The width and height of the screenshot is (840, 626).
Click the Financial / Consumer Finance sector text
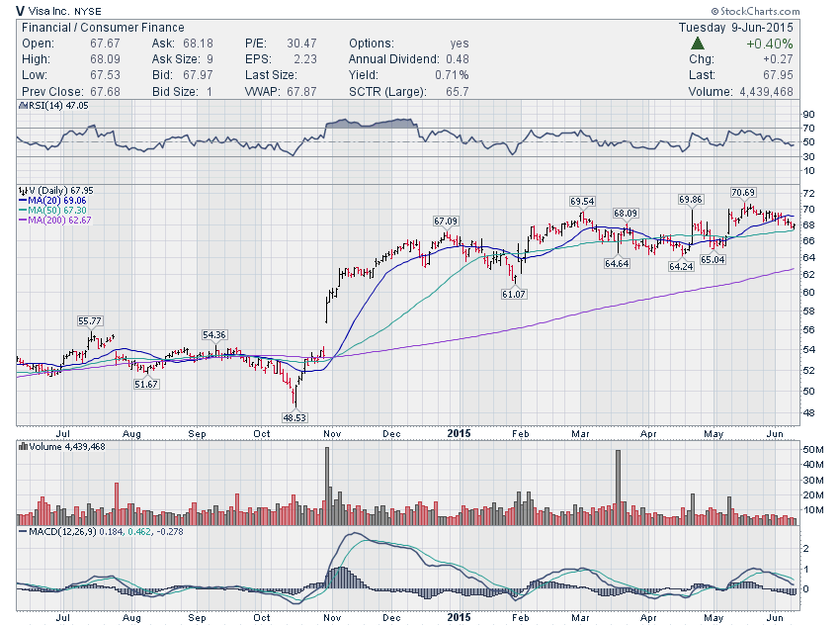pos(103,28)
